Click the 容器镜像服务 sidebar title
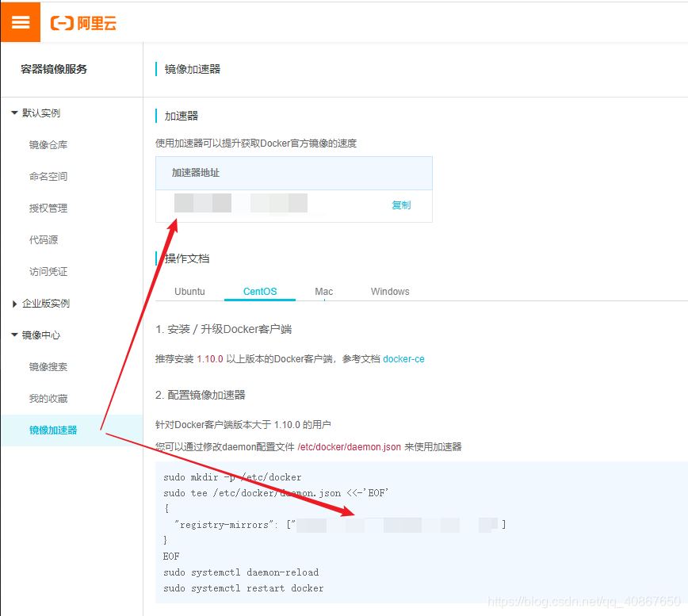This screenshot has width=688, height=616. coord(54,69)
